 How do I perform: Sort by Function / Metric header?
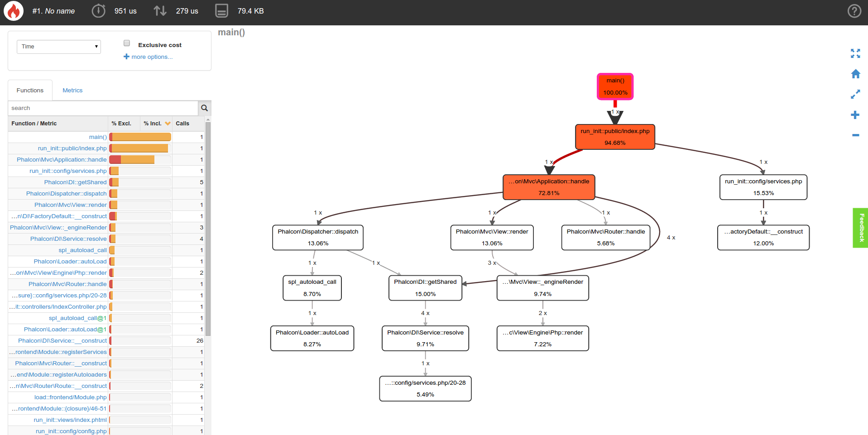point(34,124)
